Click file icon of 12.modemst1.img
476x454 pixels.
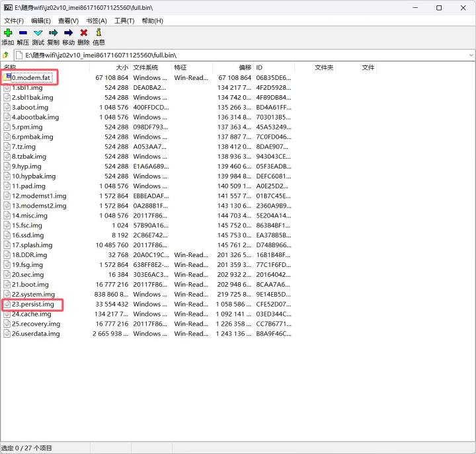coord(7,196)
